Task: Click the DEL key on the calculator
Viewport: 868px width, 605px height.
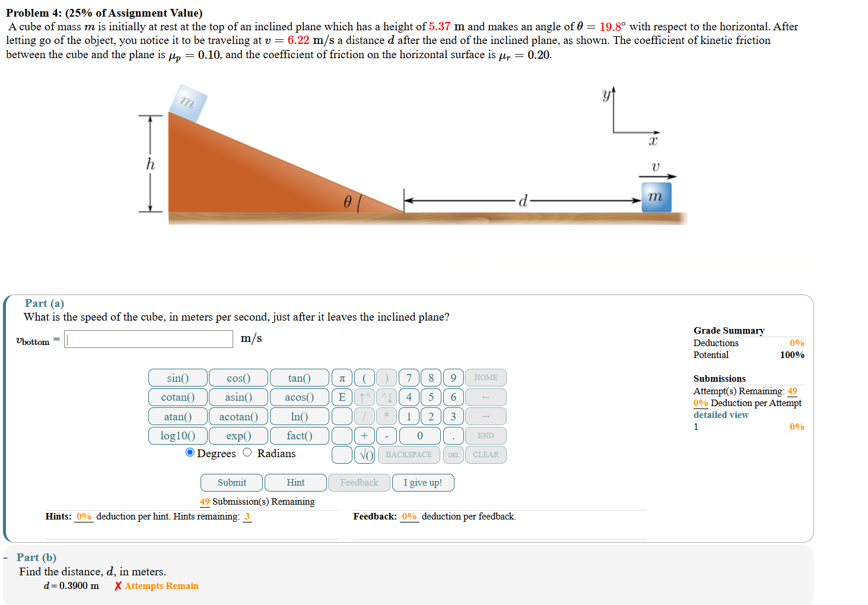Action: click(453, 455)
